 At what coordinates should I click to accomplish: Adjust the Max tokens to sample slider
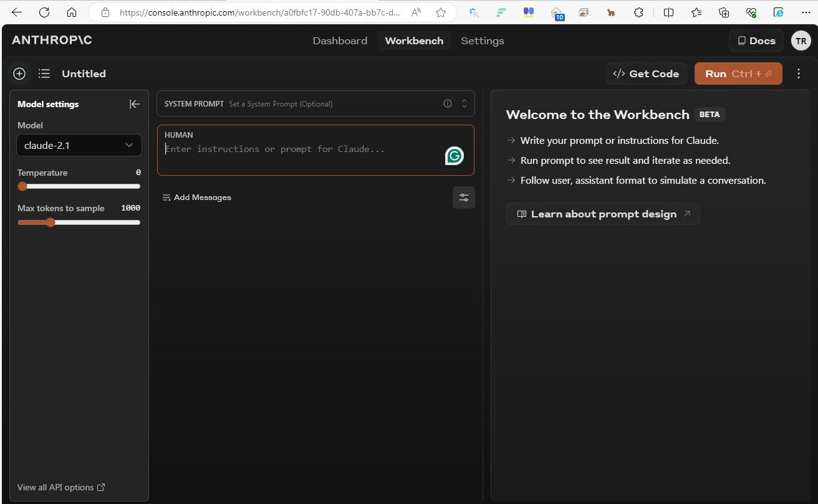pos(79,222)
